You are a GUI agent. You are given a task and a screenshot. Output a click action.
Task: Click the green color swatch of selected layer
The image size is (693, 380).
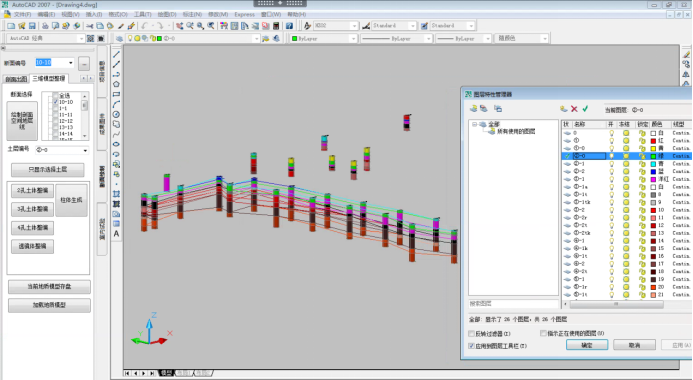pos(653,156)
